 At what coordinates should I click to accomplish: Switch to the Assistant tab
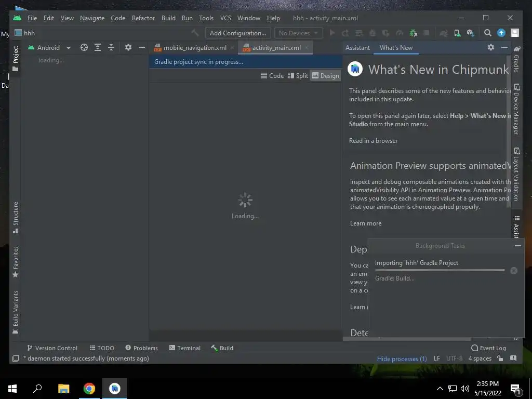coord(357,47)
